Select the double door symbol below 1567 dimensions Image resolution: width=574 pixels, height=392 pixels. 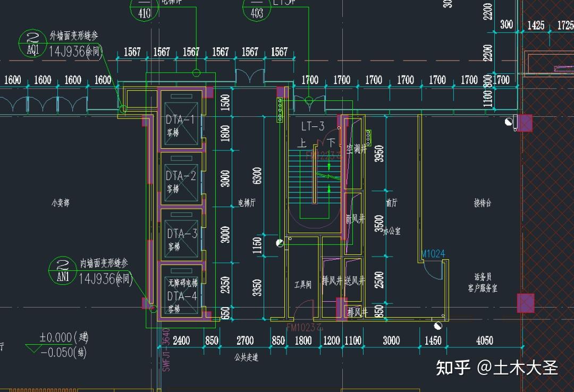(250, 77)
